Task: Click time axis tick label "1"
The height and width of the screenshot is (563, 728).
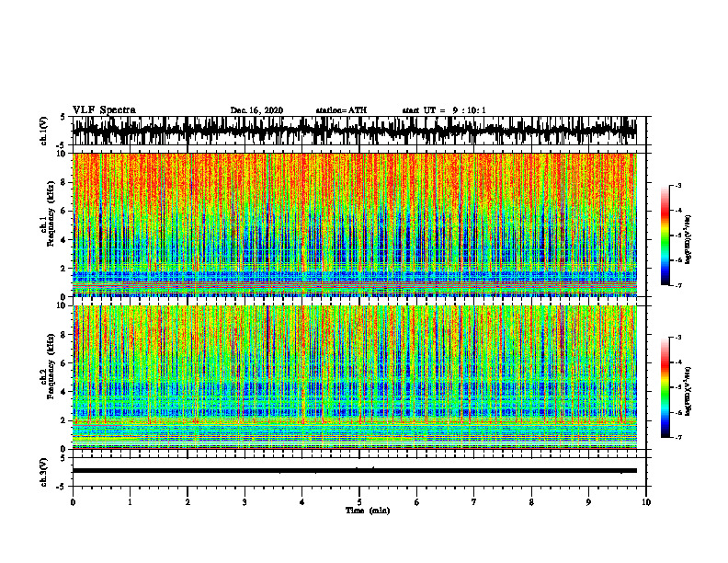Action: pos(130,502)
